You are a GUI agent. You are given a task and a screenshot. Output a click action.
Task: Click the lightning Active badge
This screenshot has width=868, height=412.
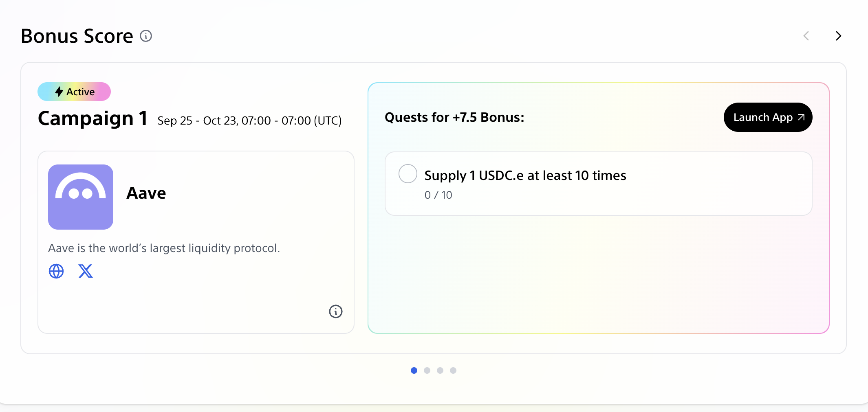(74, 92)
